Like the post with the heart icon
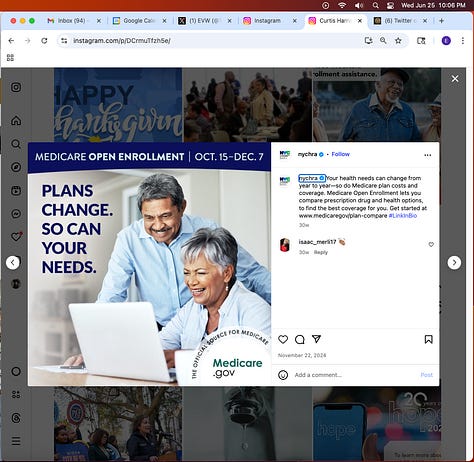The height and width of the screenshot is (462, 474). (283, 339)
